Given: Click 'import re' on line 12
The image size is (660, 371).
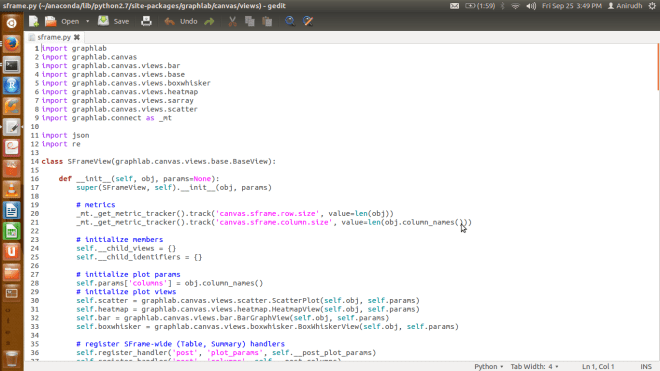Looking at the screenshot, I should (61, 144).
